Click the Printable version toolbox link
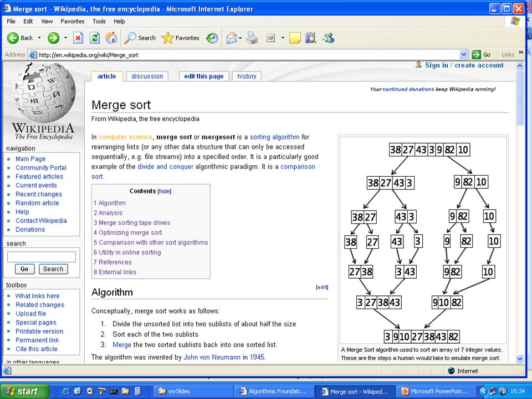Screen dimensions: 532x399 39,331
